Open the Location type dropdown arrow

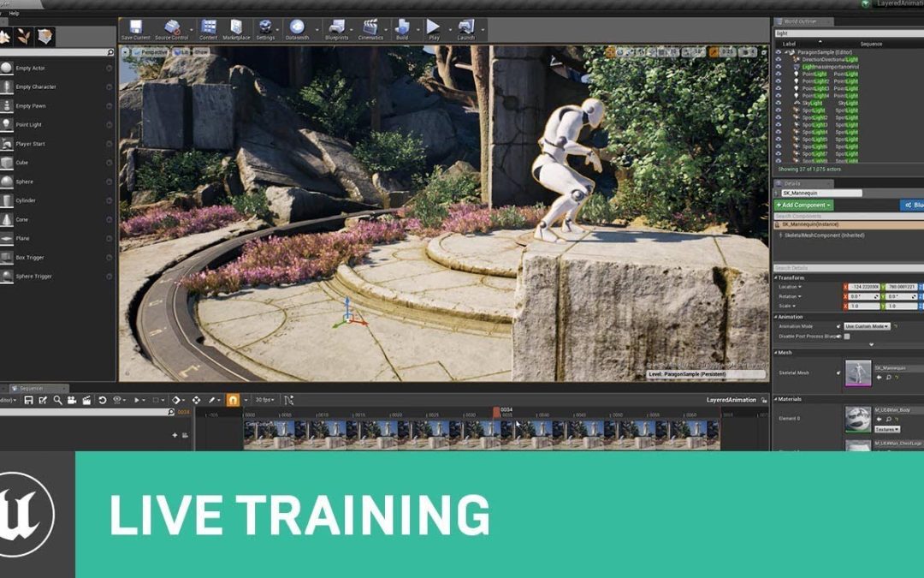click(800, 287)
